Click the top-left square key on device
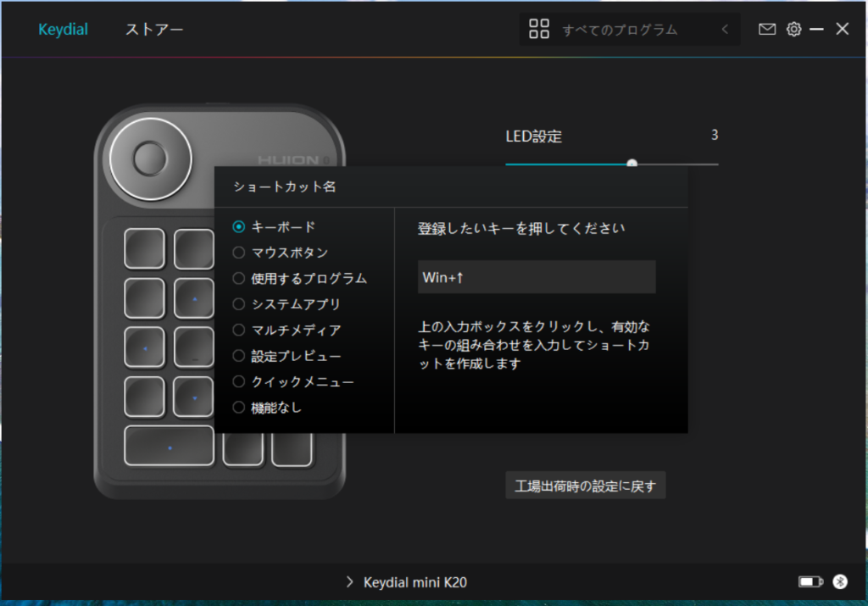The image size is (868, 606). pyautogui.click(x=145, y=247)
